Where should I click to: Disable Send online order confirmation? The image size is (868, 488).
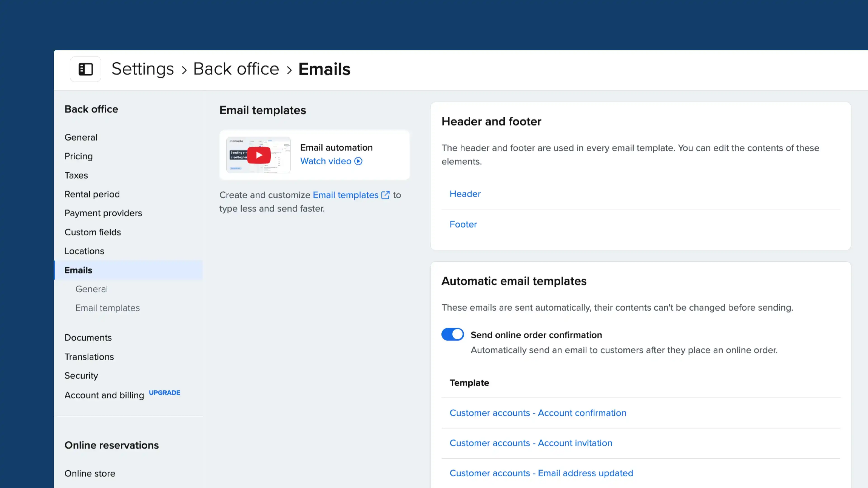[x=453, y=334]
